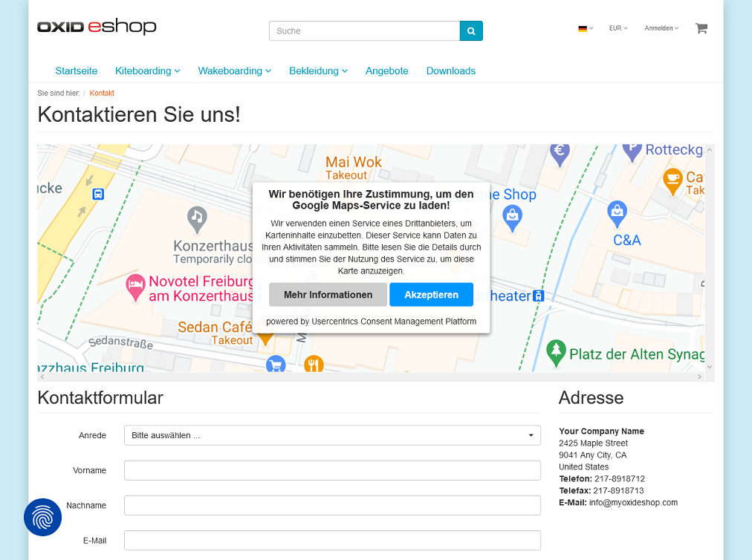Click the Novotel Freiburg hotel map pin

[135, 287]
